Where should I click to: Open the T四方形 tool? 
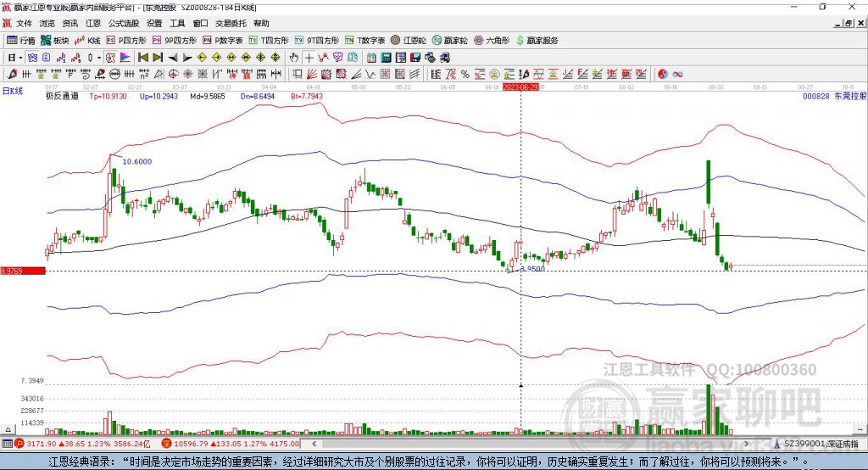coord(269,41)
